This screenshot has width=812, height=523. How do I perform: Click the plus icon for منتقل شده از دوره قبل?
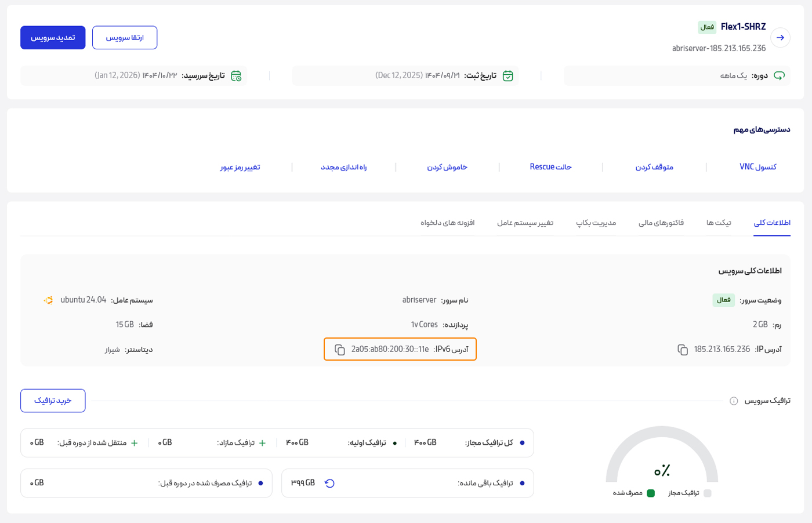134,443
